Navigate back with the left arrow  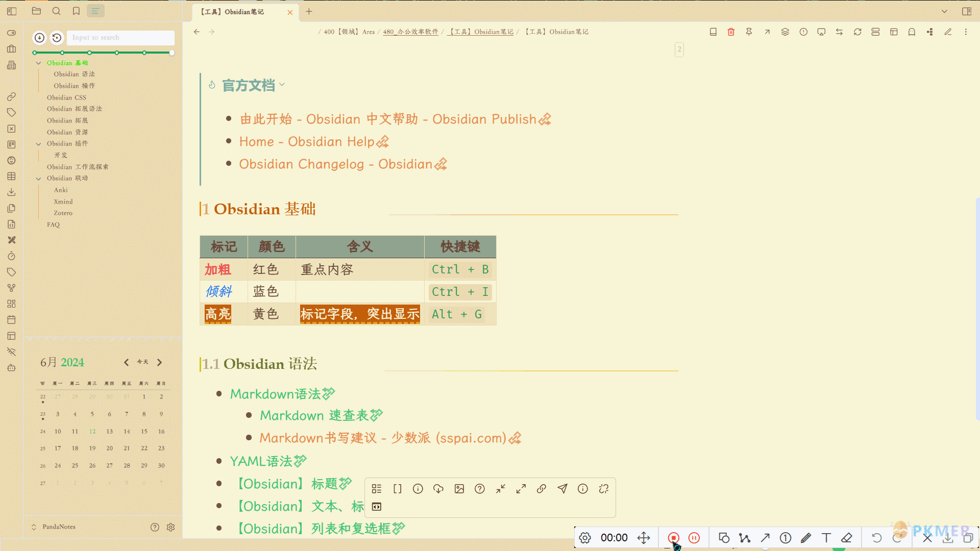pos(197,32)
